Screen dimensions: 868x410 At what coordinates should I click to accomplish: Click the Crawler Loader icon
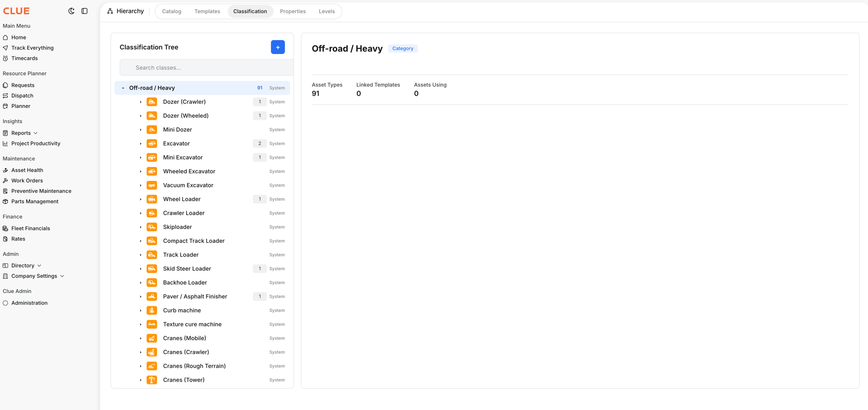click(152, 213)
